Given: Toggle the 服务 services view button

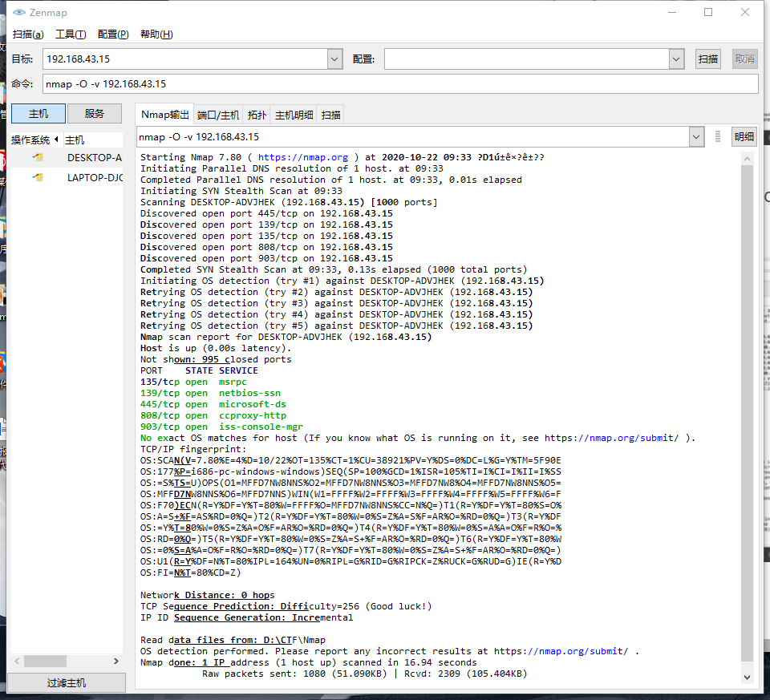Looking at the screenshot, I should [95, 113].
